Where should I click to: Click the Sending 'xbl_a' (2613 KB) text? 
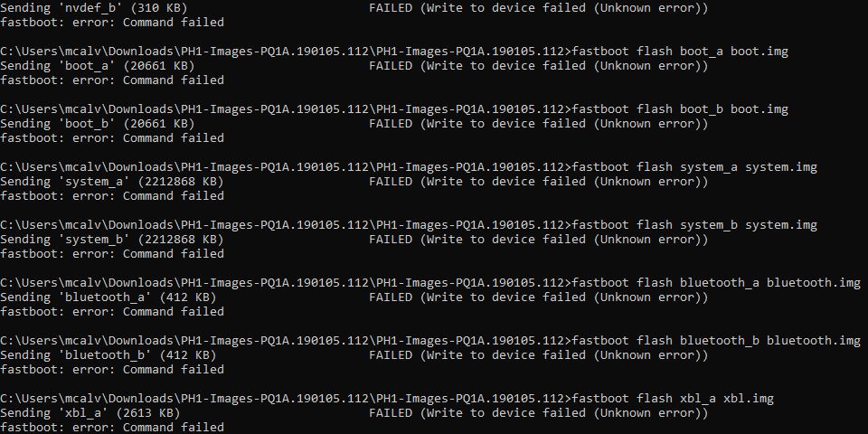tap(90, 413)
